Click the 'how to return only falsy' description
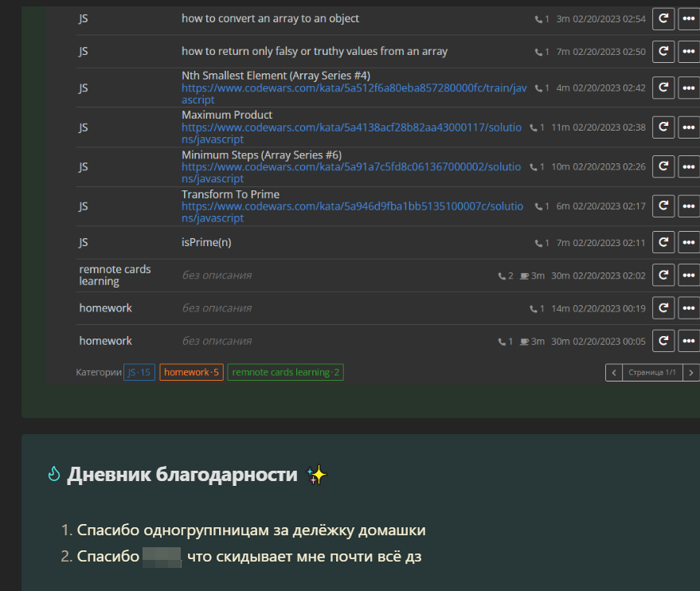The width and height of the screenshot is (700, 591). click(315, 51)
